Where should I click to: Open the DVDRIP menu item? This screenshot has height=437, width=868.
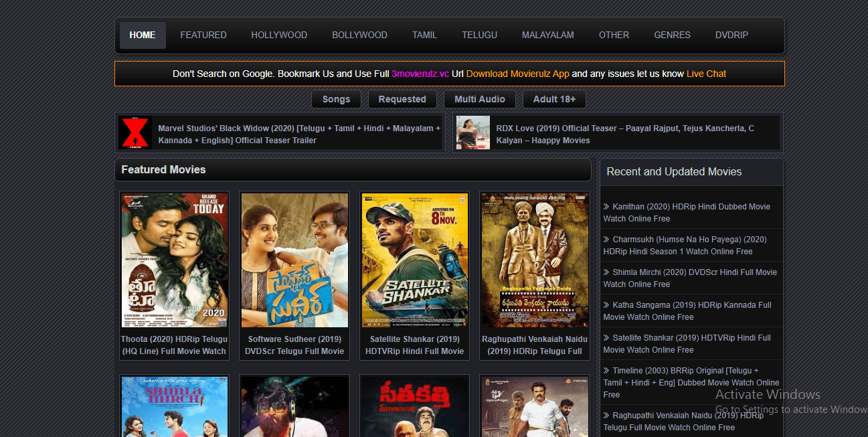731,35
